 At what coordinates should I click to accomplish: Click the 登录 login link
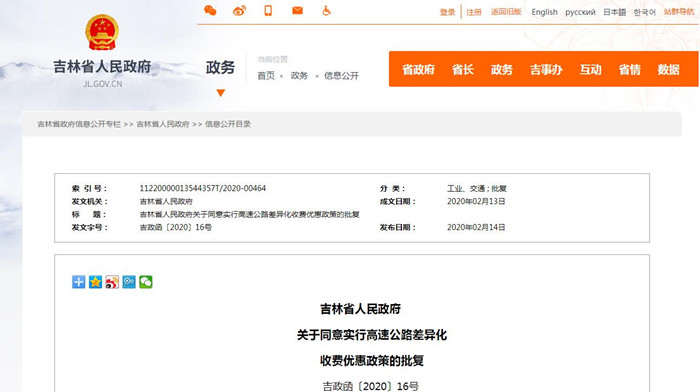447,12
